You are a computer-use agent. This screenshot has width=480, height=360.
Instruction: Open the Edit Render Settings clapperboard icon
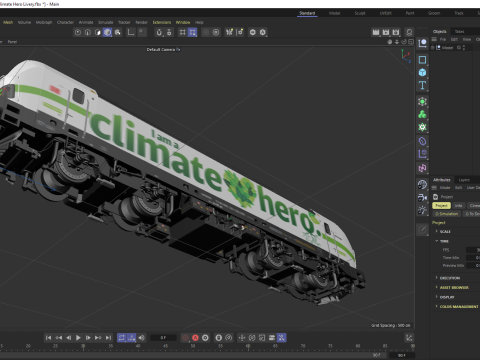(396, 32)
